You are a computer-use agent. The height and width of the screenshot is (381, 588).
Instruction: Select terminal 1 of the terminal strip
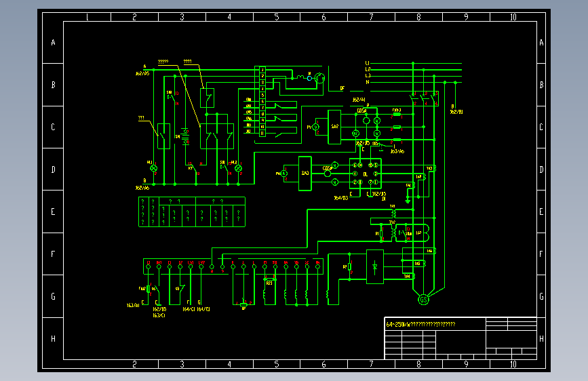262,70
